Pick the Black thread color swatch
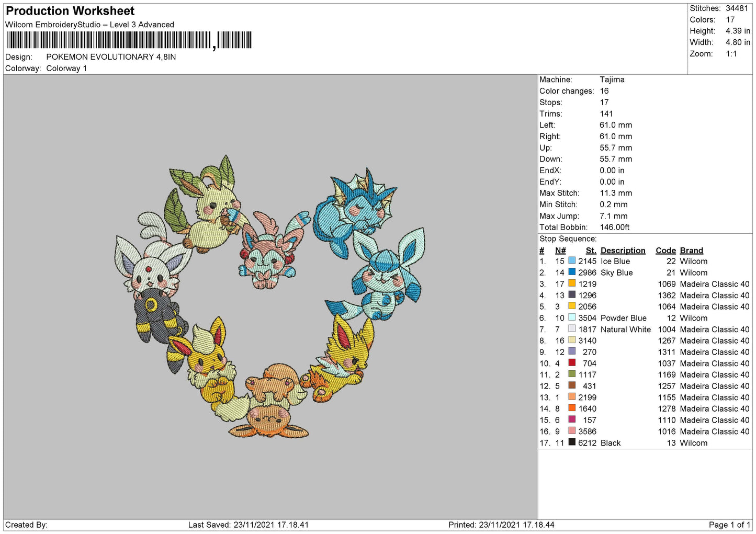 (572, 442)
